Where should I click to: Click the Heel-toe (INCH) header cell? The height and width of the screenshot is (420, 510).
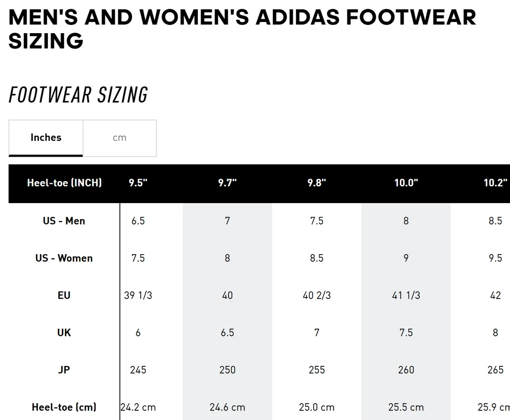click(x=64, y=183)
